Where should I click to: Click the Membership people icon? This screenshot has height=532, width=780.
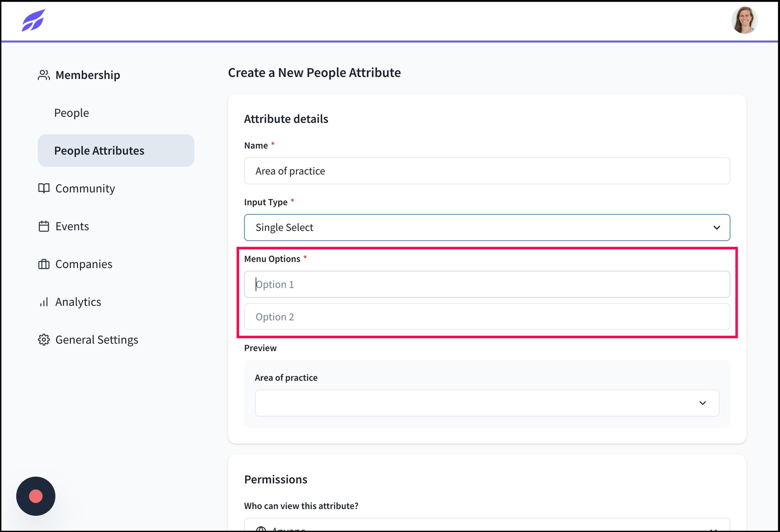44,75
